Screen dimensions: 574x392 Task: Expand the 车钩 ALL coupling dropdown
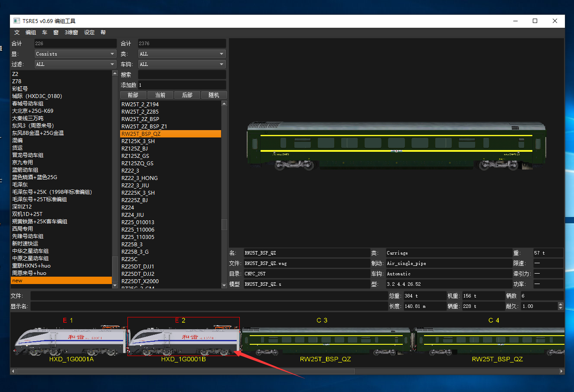182,64
